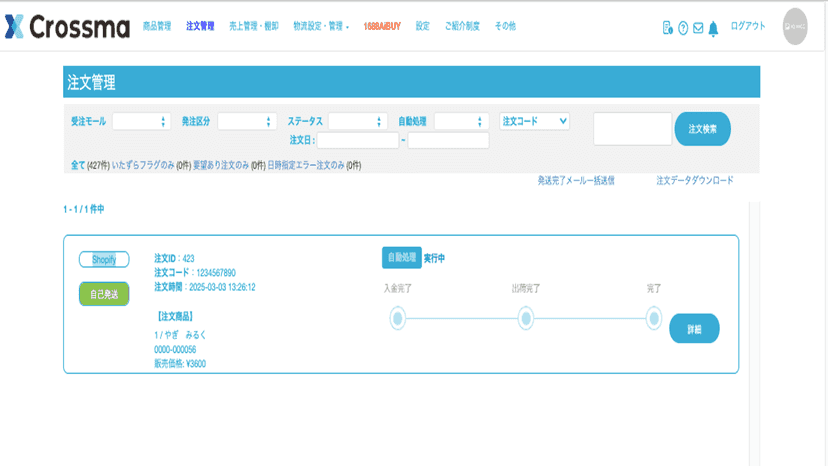
Task: Click the 注文データダウンロード link
Action: point(694,181)
